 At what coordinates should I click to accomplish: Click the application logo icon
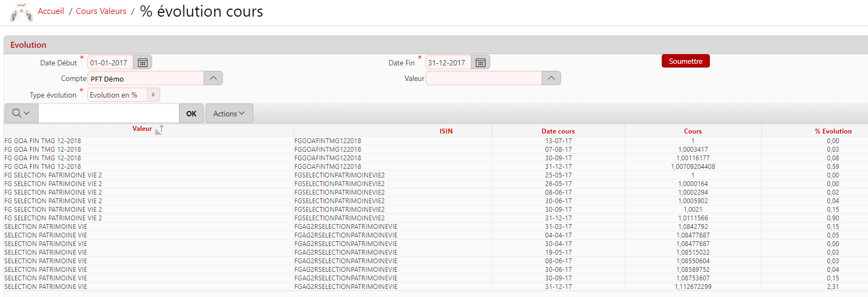click(21, 12)
